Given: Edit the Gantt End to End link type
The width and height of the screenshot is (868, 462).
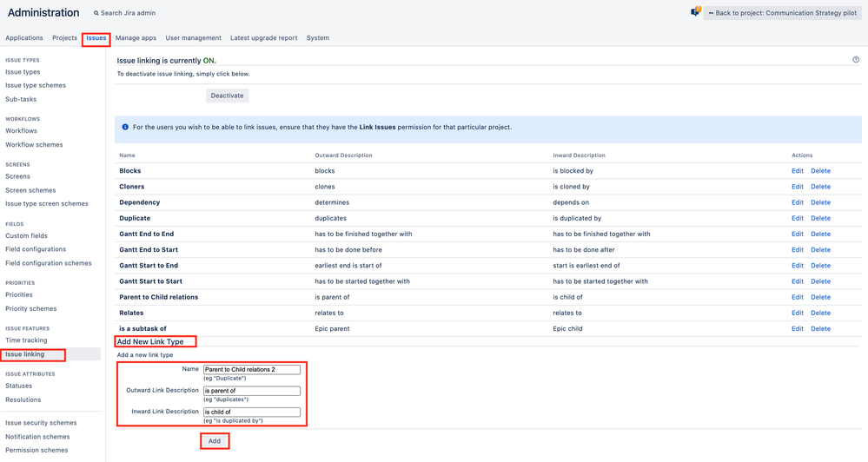Looking at the screenshot, I should 797,234.
